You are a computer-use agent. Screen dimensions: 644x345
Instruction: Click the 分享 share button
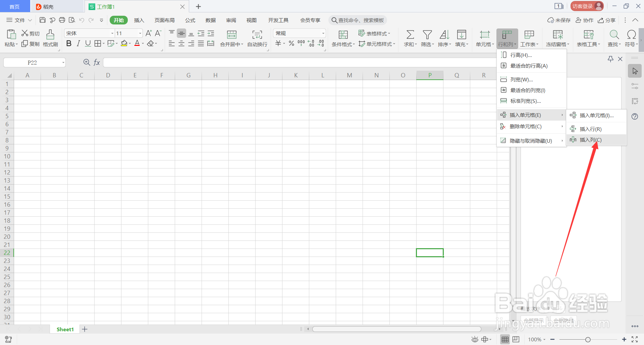(x=606, y=20)
